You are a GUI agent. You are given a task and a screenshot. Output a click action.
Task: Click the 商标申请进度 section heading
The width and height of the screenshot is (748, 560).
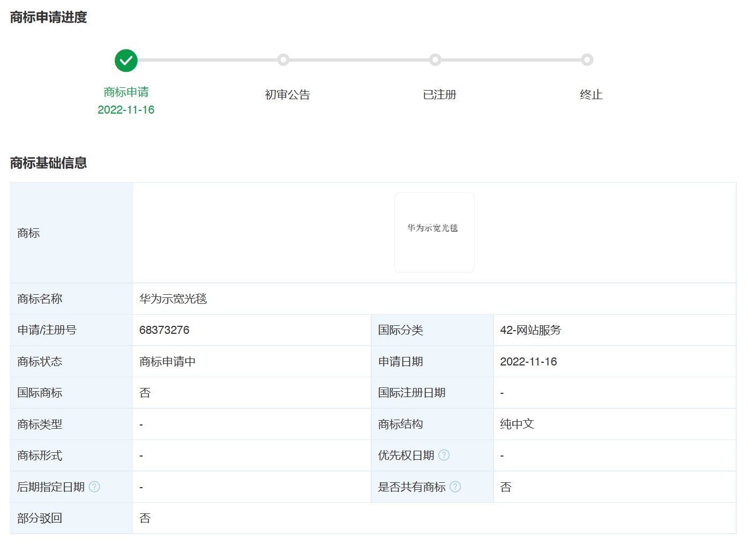tap(48, 17)
